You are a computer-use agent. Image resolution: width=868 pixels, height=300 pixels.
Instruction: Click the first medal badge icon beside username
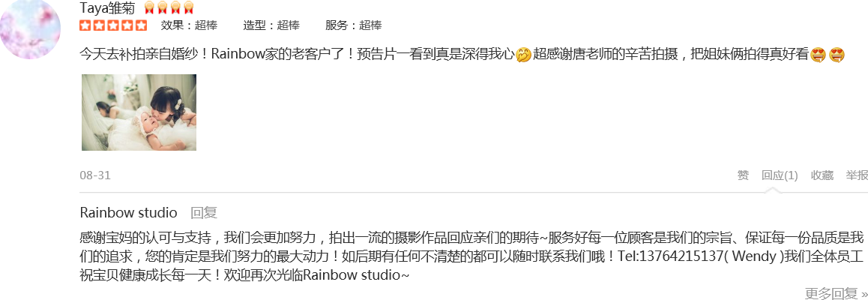tap(149, 7)
